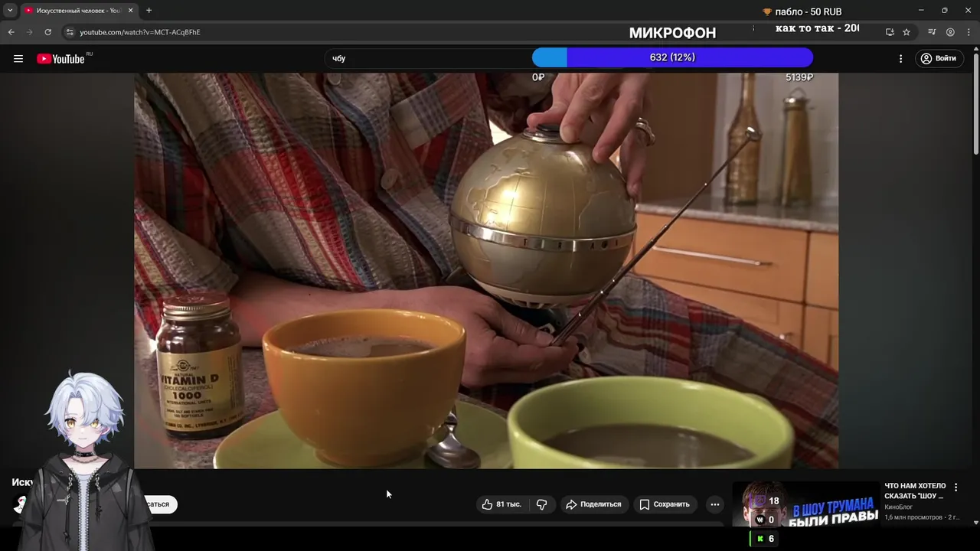Open more actions ellipsis under video
The height and width of the screenshot is (551, 980).
click(x=714, y=504)
